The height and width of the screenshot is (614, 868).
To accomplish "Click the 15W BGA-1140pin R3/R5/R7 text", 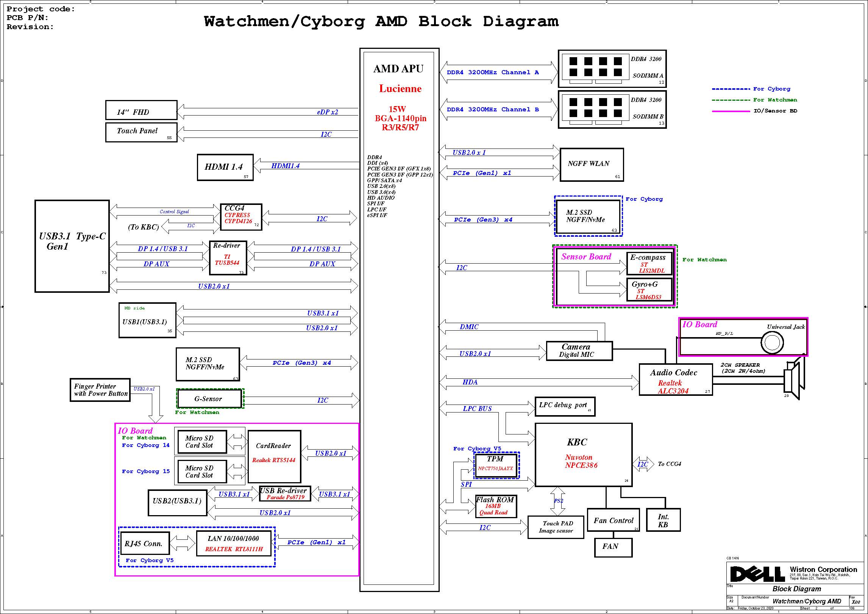I will tap(400, 118).
